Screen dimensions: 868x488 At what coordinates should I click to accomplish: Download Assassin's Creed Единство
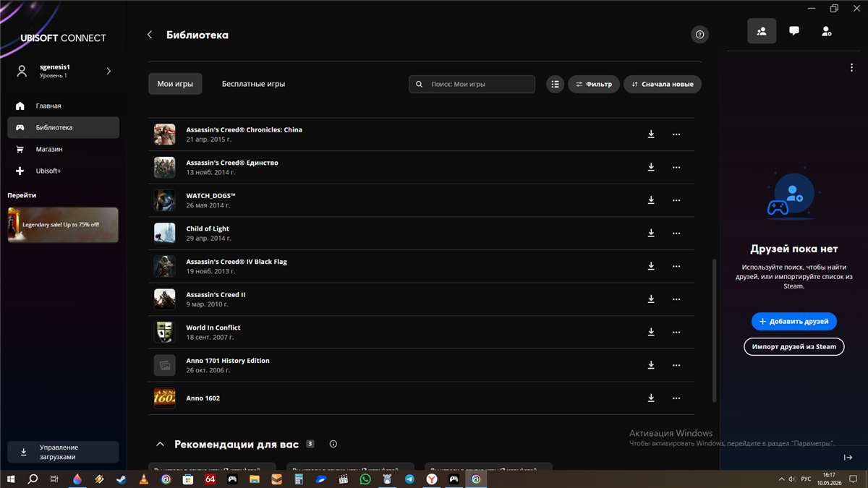point(651,167)
